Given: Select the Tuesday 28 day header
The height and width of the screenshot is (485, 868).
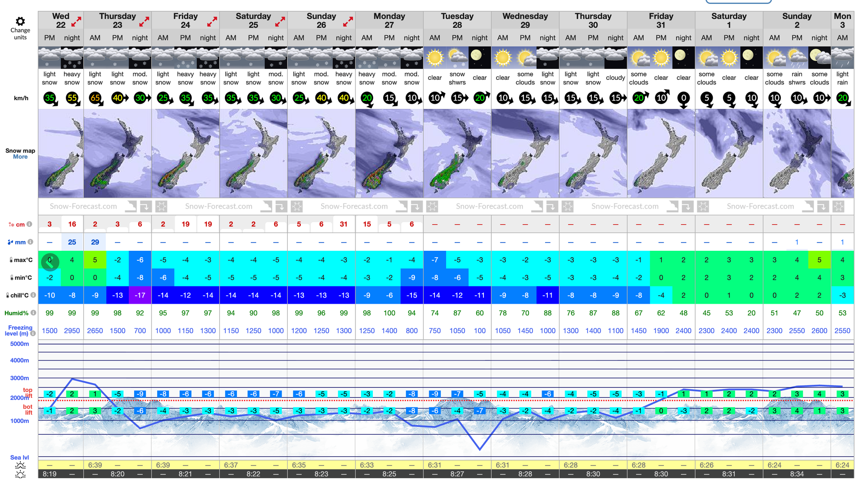Looking at the screenshot, I should 457,20.
